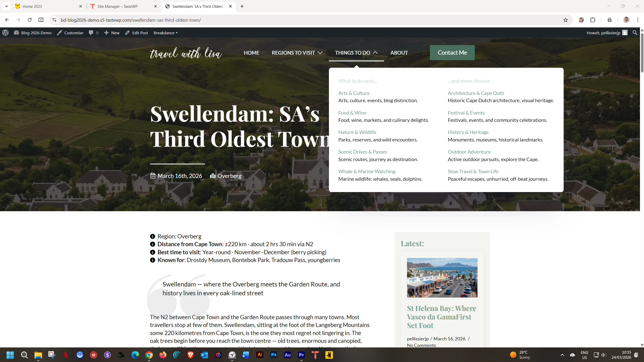Open the St Helena Bay post thumbnail
The width and height of the screenshot is (644, 362).
(442, 278)
